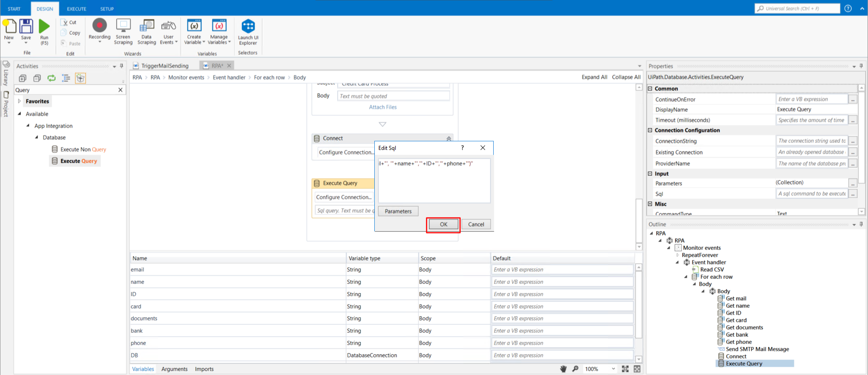Expand the Favorites activities node
868x375 pixels.
19,101
